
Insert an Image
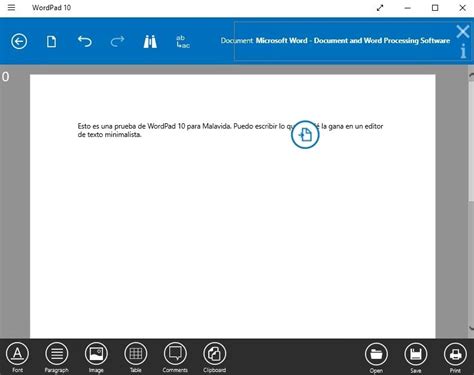point(96,357)
